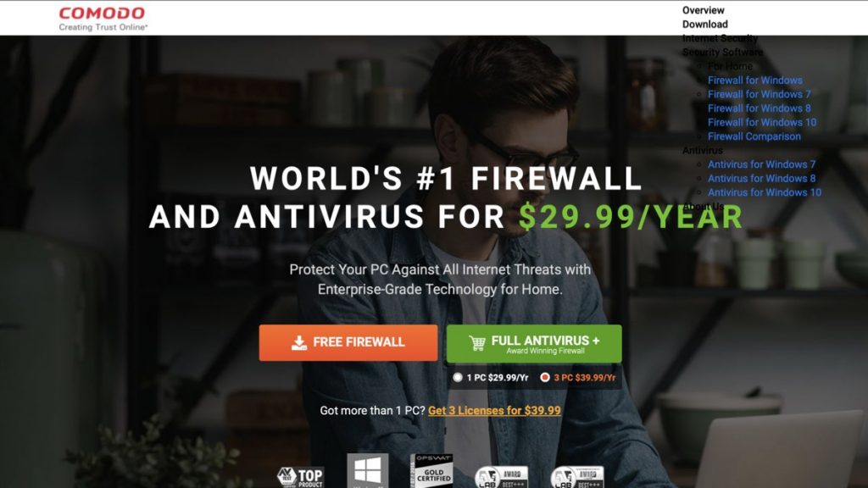Click the first AV Lab award badge
This screenshot has width=868, height=488.
(x=501, y=477)
